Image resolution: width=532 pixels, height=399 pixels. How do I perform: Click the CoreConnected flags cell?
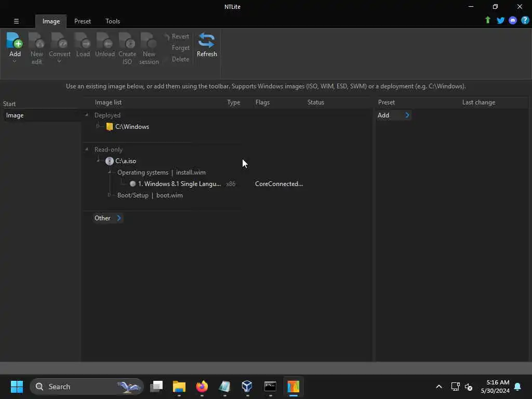279,184
